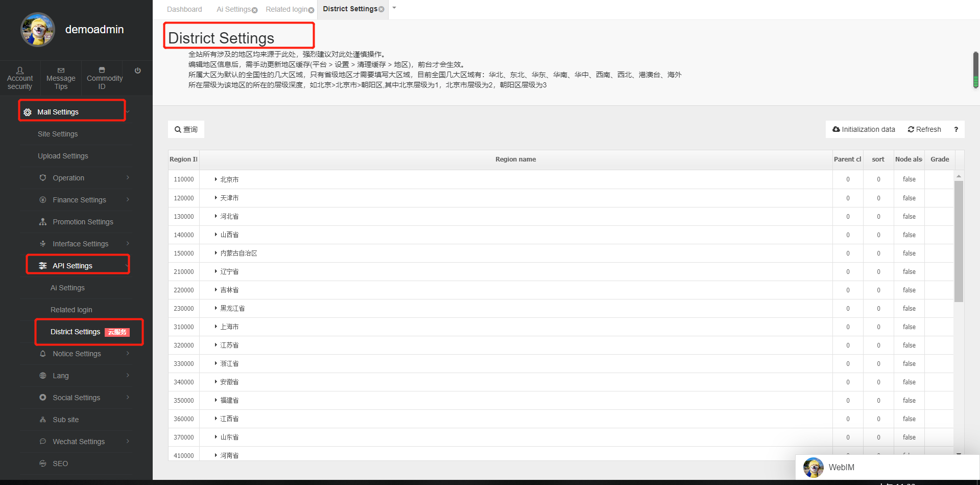The width and height of the screenshot is (980, 485).
Task: Sort by Region name column header
Action: point(515,159)
